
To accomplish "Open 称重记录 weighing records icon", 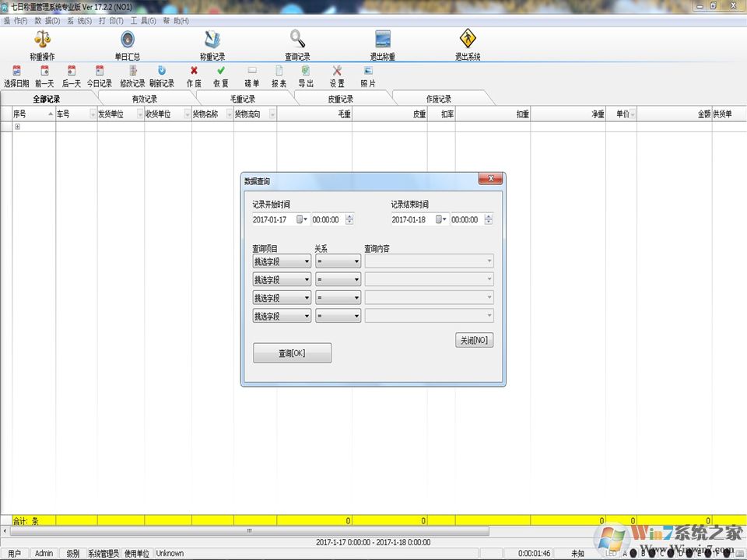I will [x=212, y=40].
